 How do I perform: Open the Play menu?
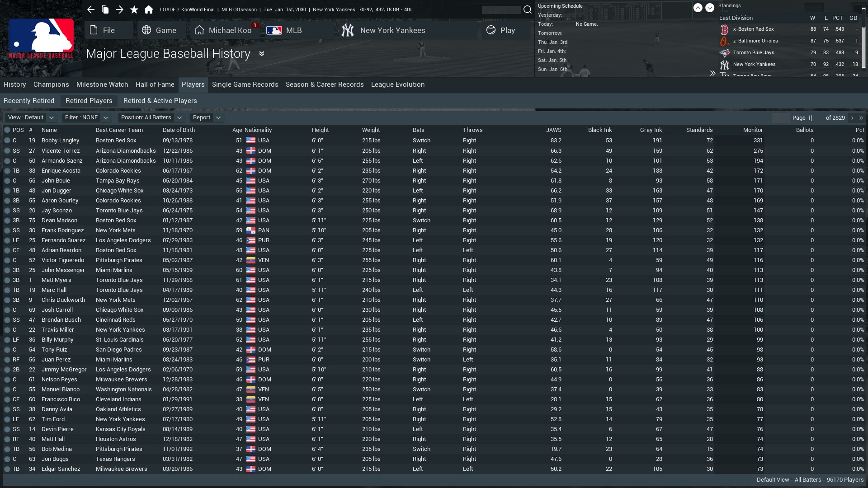point(505,30)
